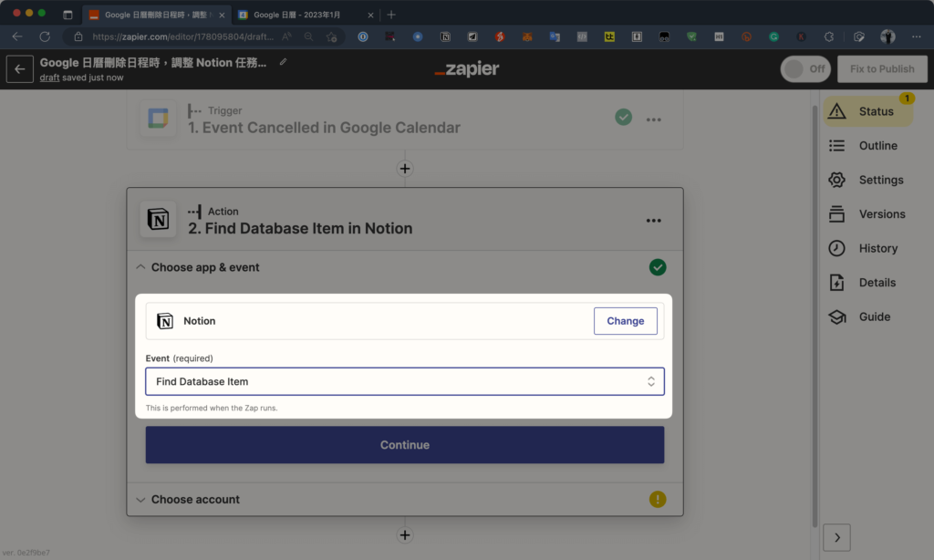Click the favorites star icon in the address bar
This screenshot has width=934, height=560.
point(332,36)
